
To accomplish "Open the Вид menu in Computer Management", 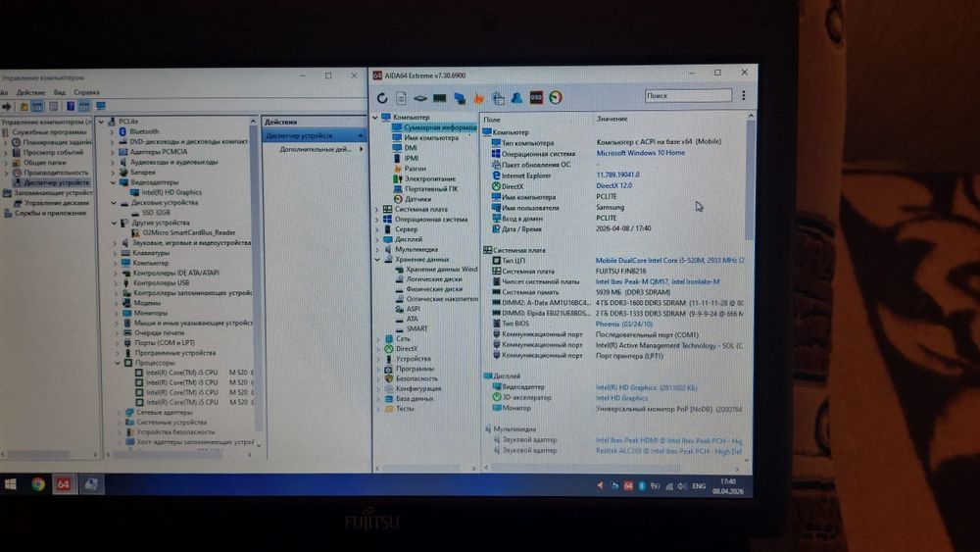I will (x=60, y=92).
